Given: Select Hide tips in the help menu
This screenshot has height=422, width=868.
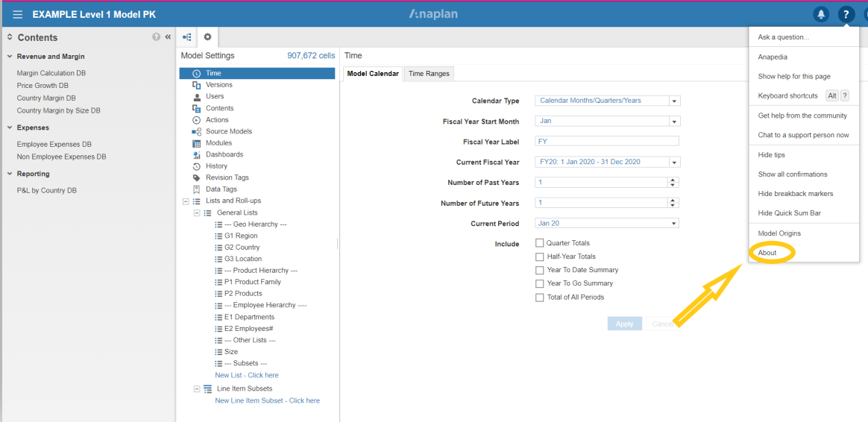Looking at the screenshot, I should coord(772,155).
